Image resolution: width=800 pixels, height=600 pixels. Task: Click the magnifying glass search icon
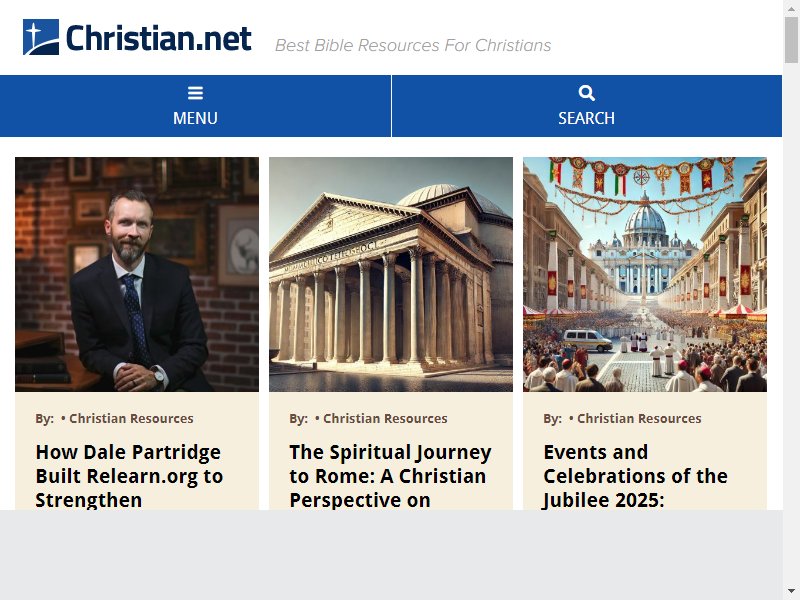pos(587,93)
